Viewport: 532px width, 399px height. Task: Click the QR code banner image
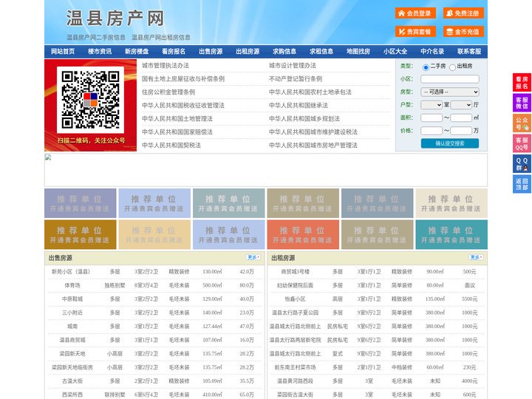pyautogui.click(x=91, y=105)
